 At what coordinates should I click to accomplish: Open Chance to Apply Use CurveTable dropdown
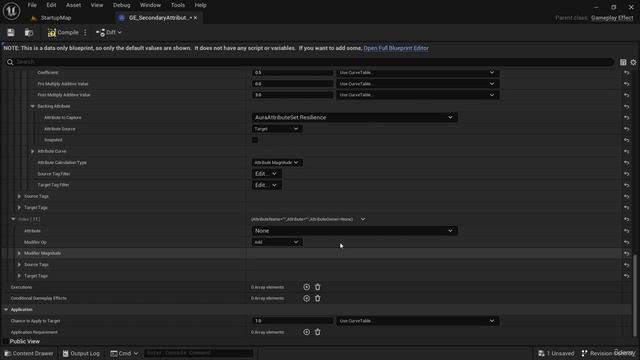[417, 321]
